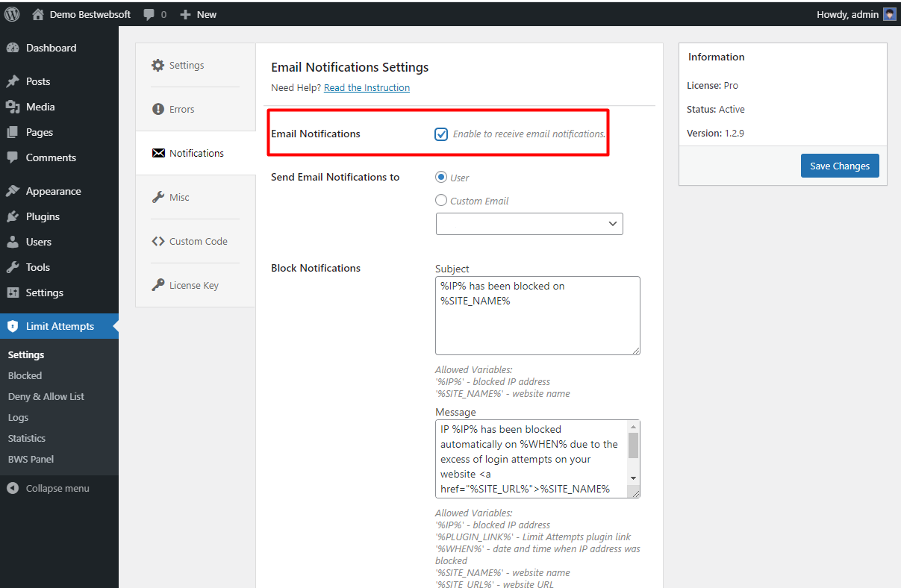Click the Errors exclamation icon

click(158, 109)
